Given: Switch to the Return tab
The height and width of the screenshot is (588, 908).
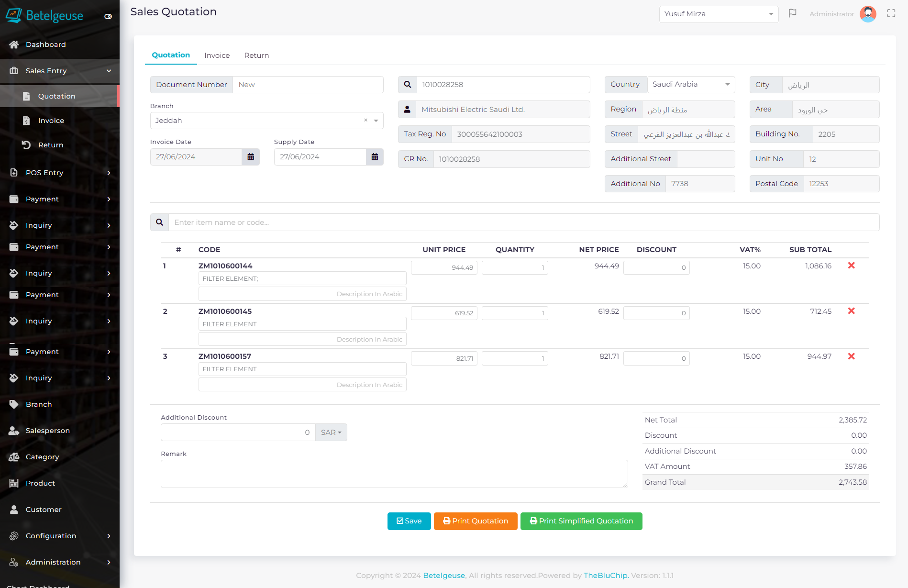Looking at the screenshot, I should (256, 55).
